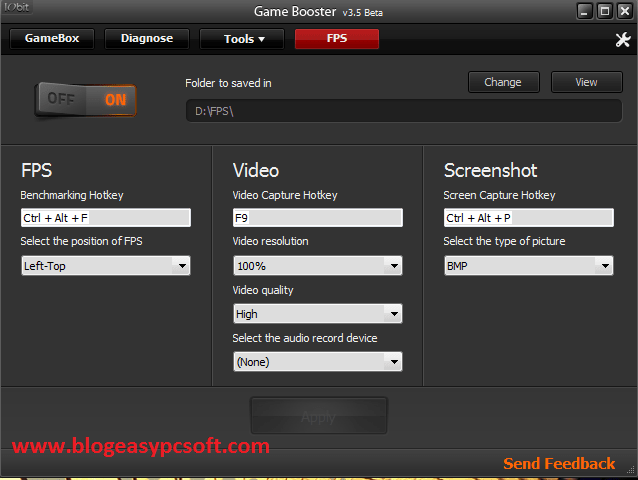Screen dimensions: 638x480
Task: Open the audio record device dropdown
Action: click(x=318, y=362)
